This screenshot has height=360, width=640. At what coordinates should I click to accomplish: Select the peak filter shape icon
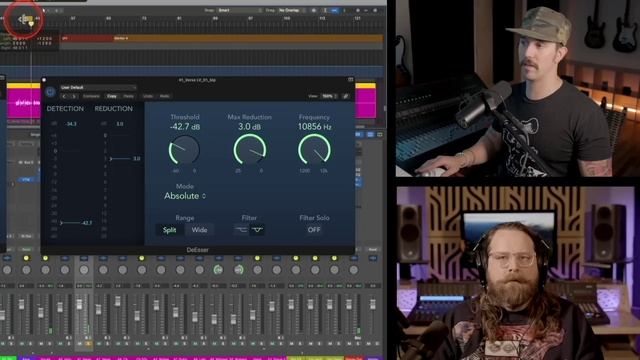point(257,230)
